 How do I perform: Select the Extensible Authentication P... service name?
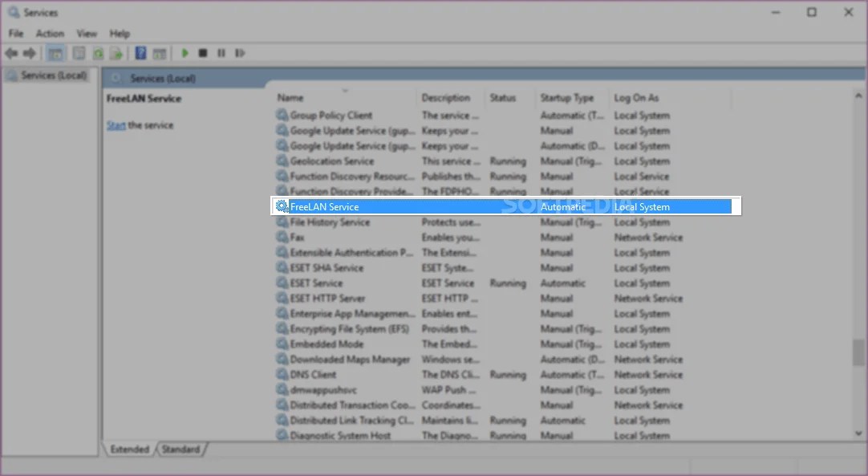click(351, 253)
